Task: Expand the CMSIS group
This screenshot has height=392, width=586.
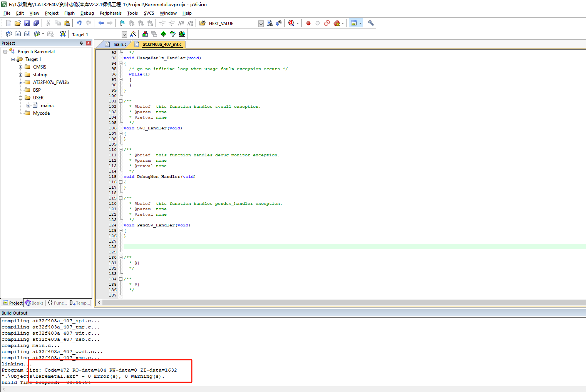Action: [21, 67]
